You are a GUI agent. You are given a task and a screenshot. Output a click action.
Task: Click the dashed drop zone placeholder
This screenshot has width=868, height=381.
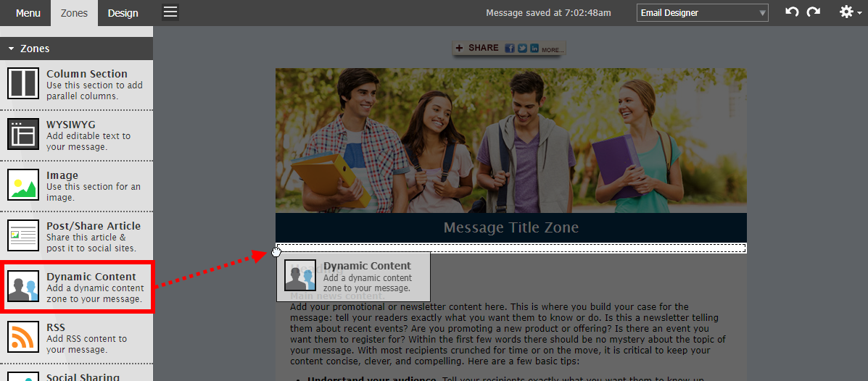tap(511, 248)
